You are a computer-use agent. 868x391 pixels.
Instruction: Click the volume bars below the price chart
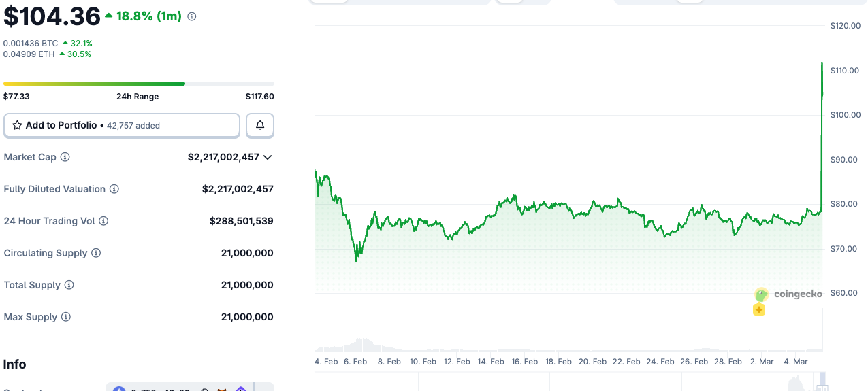[361, 344]
